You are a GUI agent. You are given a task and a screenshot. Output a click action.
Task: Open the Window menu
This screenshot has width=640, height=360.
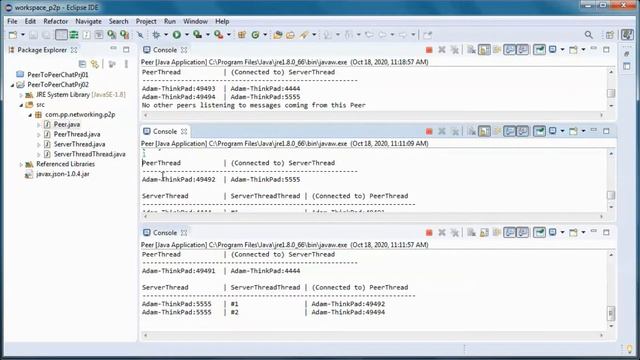pos(195,21)
